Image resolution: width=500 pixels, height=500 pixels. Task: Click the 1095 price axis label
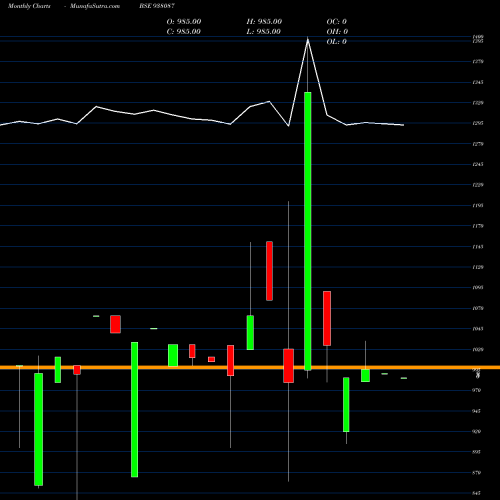478,287
